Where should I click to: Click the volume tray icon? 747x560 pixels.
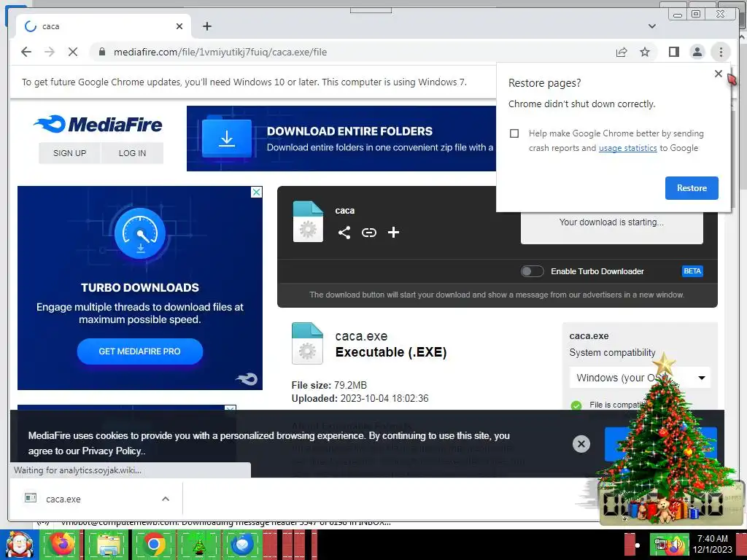pyautogui.click(x=675, y=545)
